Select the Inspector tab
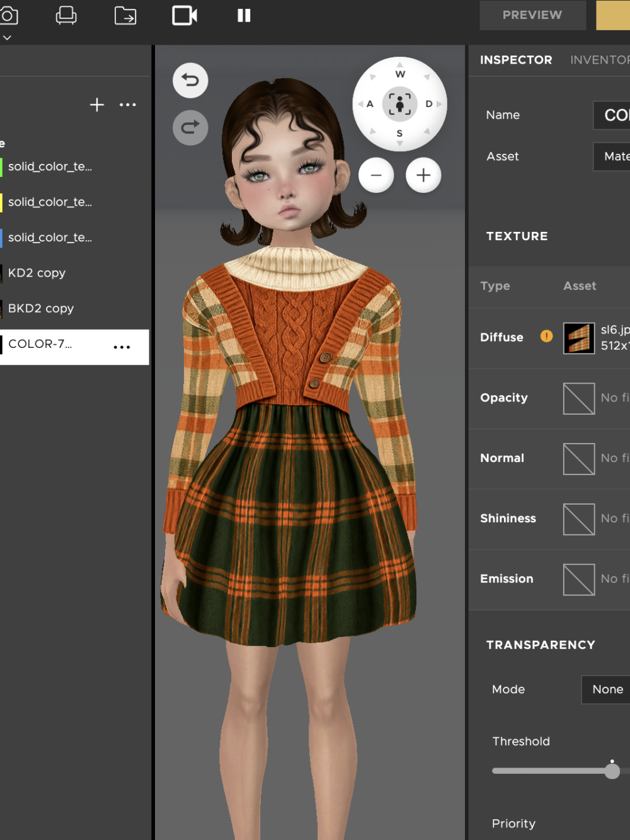Screen dimensions: 630x840 pos(516,60)
